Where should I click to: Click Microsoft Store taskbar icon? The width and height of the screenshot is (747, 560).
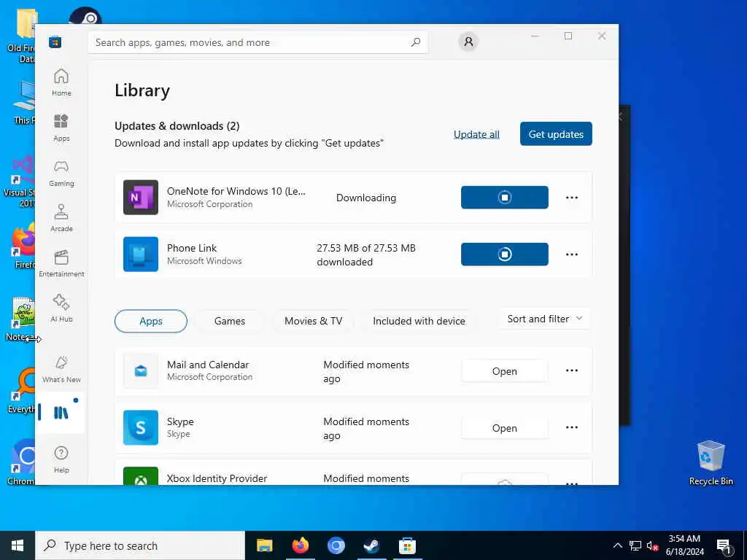(x=407, y=545)
